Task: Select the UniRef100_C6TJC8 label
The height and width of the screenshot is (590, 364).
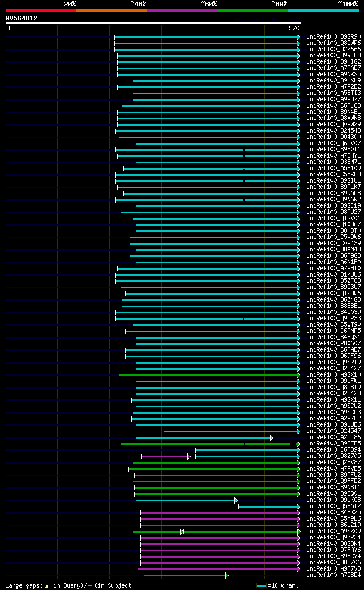Action: click(333, 106)
